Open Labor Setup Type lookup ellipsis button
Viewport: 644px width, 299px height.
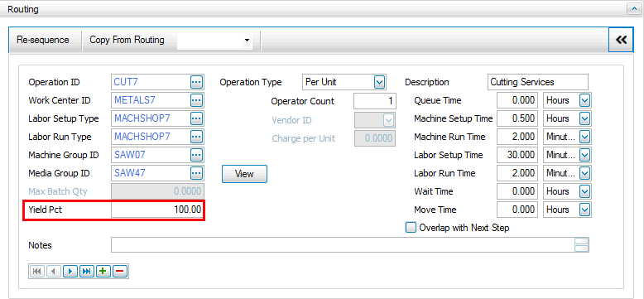(x=196, y=118)
